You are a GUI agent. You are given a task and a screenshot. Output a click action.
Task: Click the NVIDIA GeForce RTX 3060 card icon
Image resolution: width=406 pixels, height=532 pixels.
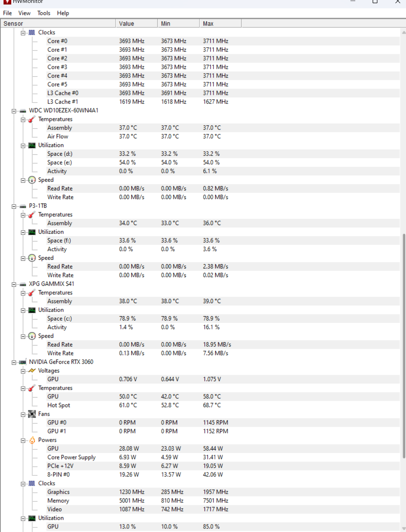22,362
